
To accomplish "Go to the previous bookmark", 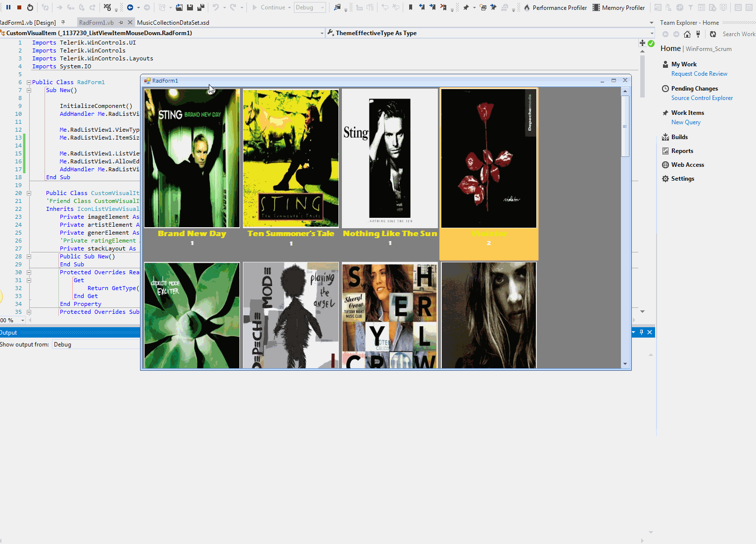I will (422, 7).
